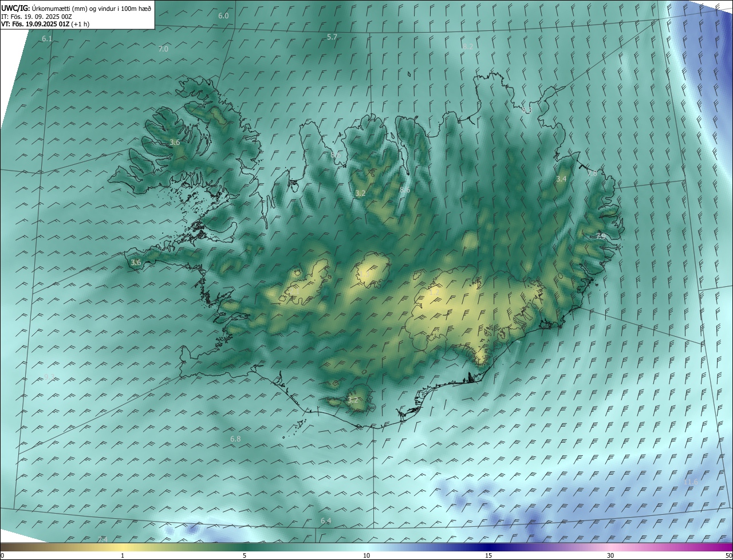The width and height of the screenshot is (733, 560).
Task: Click the '8.2' value on the map
Action: tap(468, 47)
